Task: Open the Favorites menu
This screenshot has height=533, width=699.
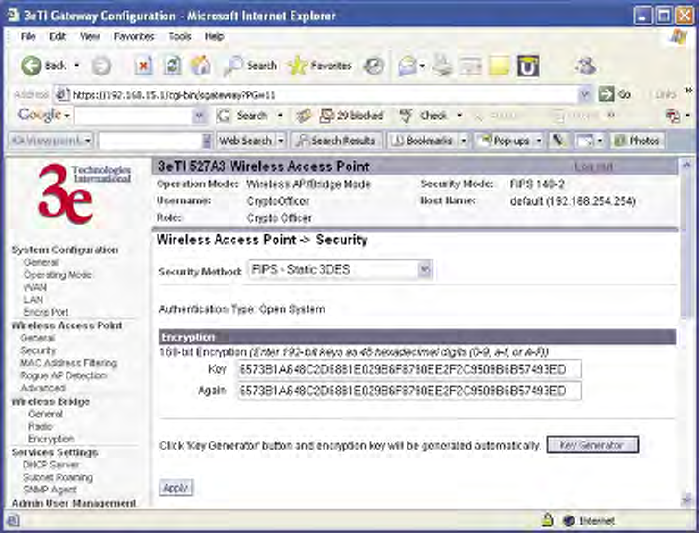Action: coord(134,37)
